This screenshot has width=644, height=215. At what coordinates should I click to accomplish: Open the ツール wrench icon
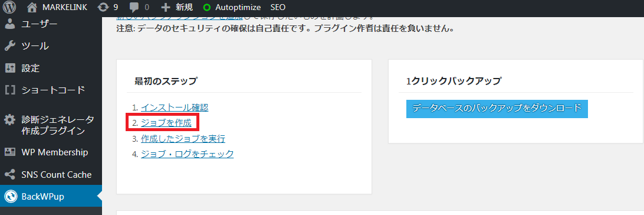[x=10, y=45]
